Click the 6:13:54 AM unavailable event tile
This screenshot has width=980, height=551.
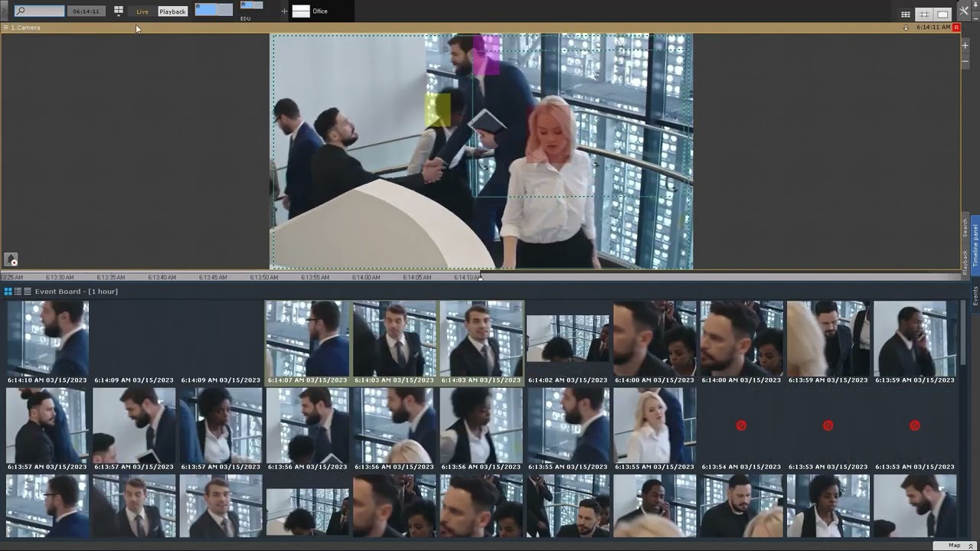click(741, 429)
